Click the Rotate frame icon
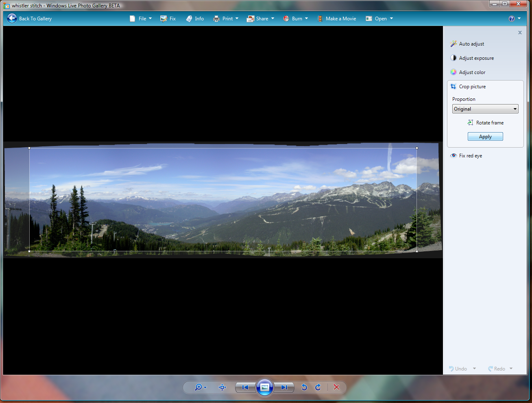Image resolution: width=532 pixels, height=403 pixels. 471,123
